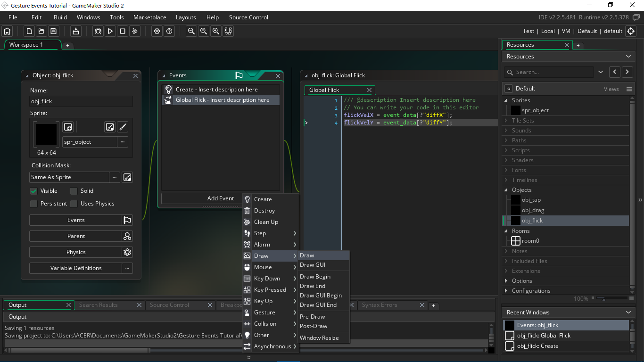
Task: Stop the game with stop icon
Action: click(x=123, y=31)
